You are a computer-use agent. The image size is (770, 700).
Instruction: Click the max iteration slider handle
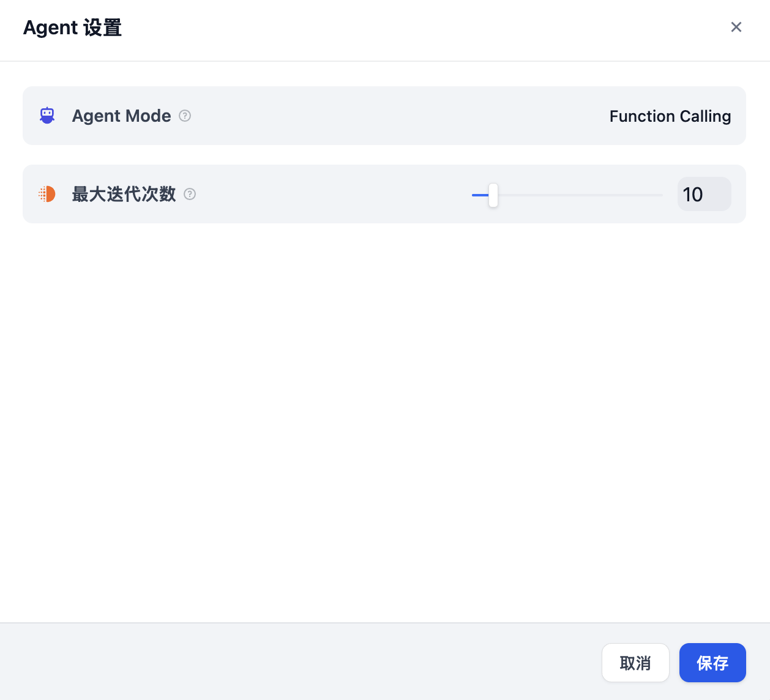(493, 195)
